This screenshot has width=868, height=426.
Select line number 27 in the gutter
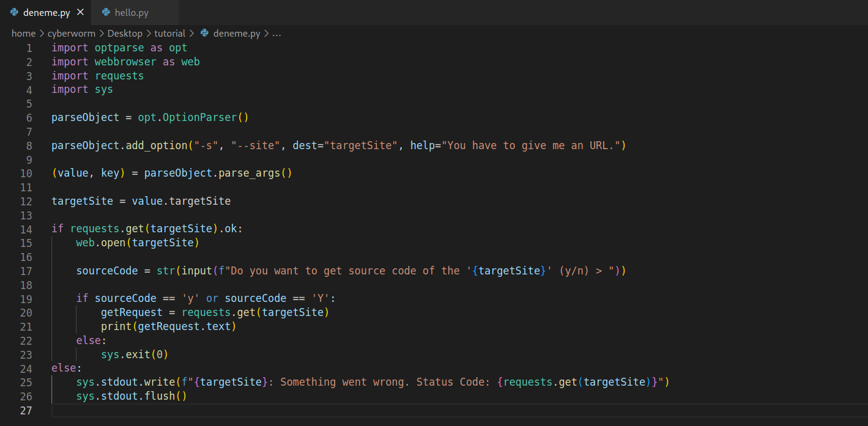(26, 410)
